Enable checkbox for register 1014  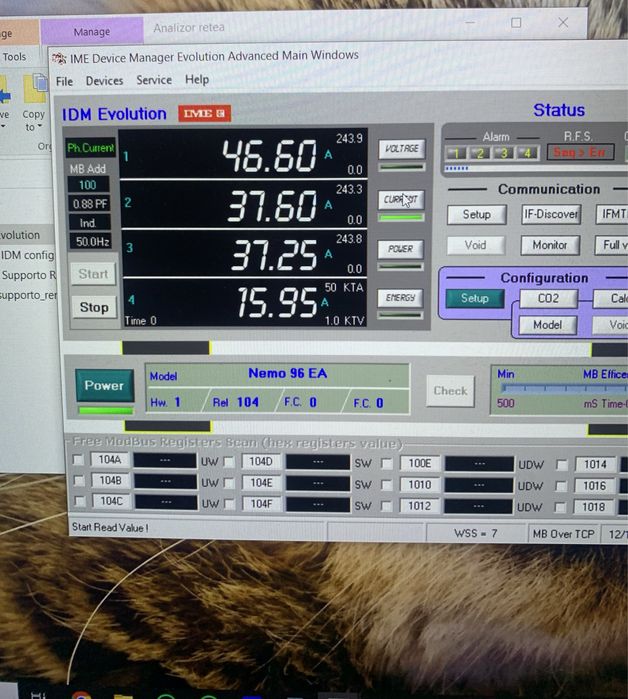(562, 465)
